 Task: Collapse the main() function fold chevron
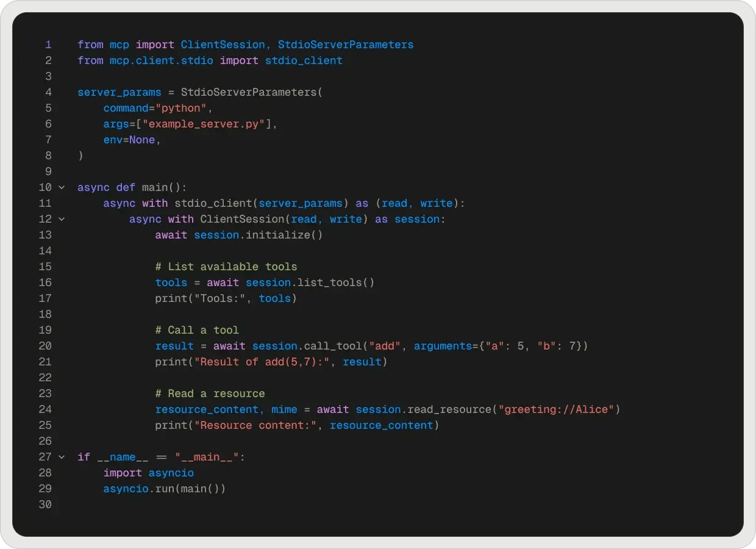pyautogui.click(x=61, y=187)
